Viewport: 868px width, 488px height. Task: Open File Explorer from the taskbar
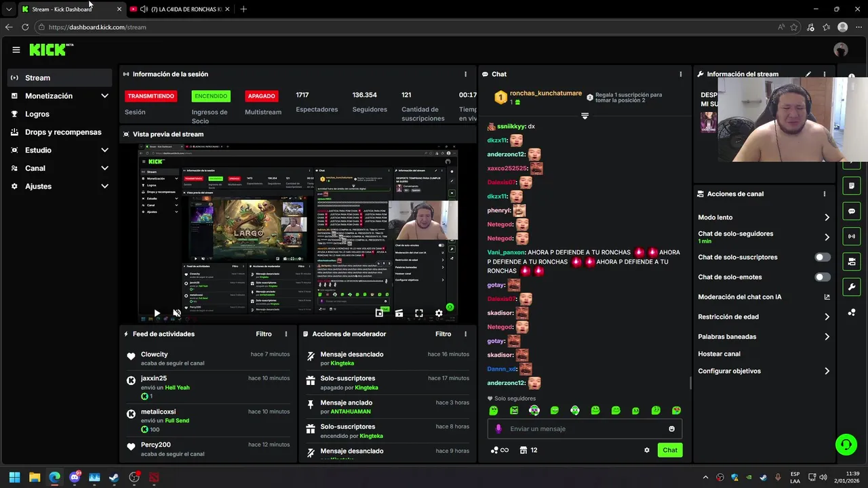pos(35,477)
